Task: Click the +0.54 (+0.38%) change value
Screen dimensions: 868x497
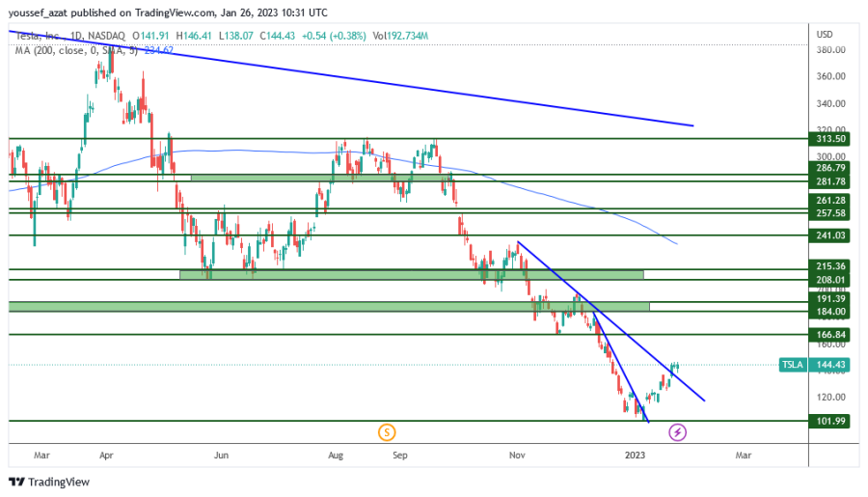Action: click(x=334, y=36)
